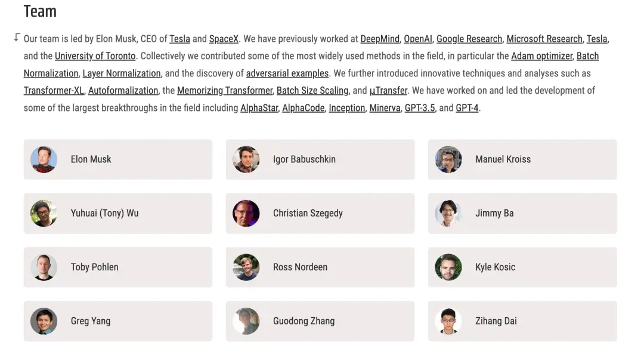Open the Transformer-XL link
The height and width of the screenshot is (356, 644).
coord(54,91)
